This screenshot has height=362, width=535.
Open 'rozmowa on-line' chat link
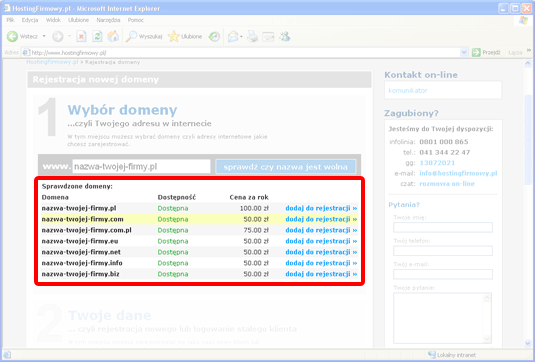coord(447,184)
